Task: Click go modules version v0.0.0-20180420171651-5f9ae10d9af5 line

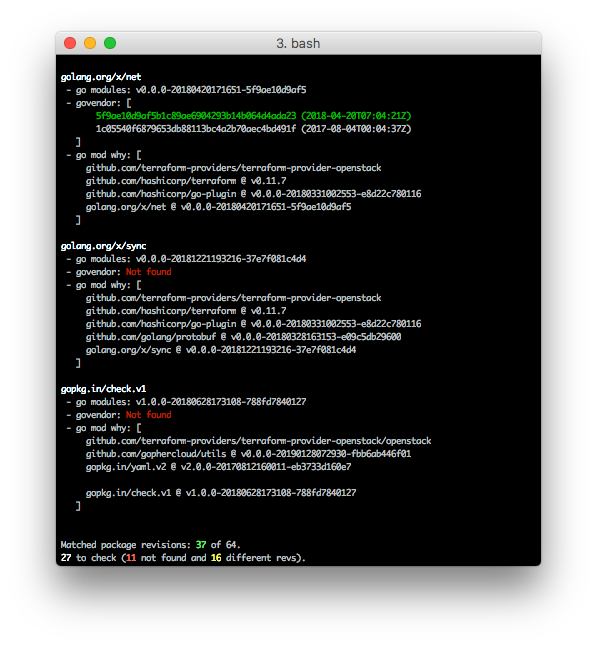Action: [186, 90]
